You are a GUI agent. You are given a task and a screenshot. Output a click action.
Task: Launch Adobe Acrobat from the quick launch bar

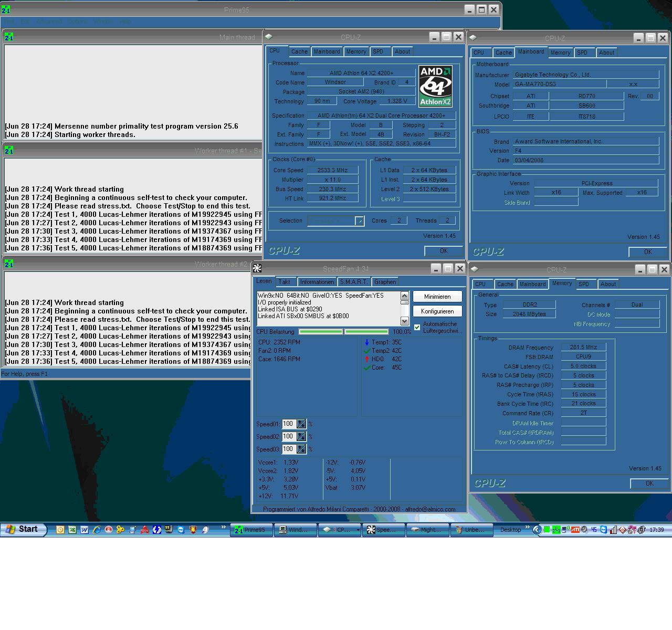[144, 530]
